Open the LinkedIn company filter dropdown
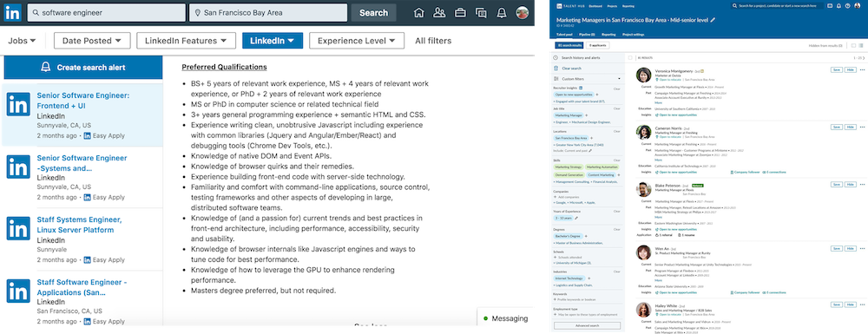The width and height of the screenshot is (868, 334). coord(273,41)
